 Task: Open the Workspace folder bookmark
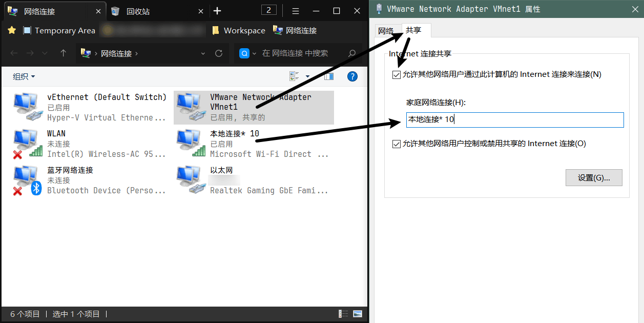pyautogui.click(x=239, y=30)
